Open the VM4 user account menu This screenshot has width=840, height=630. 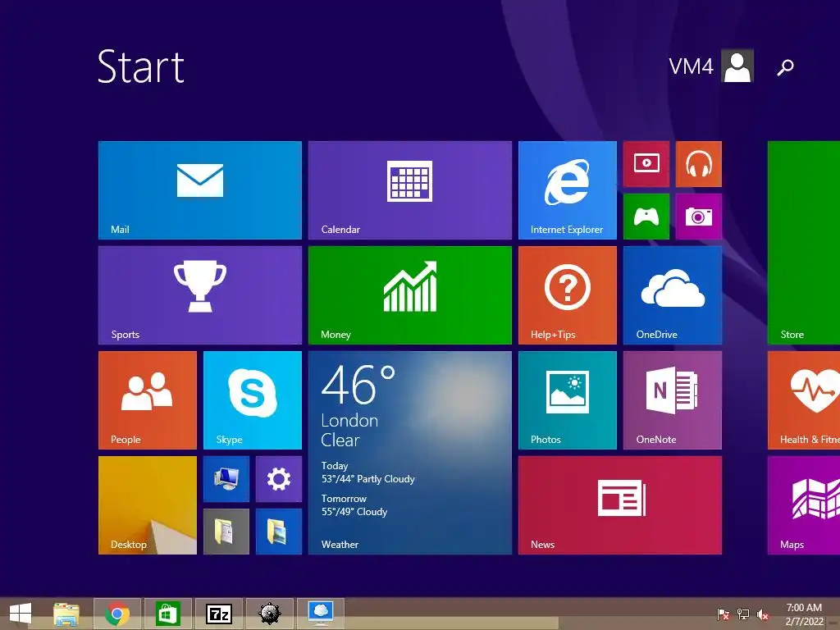(x=711, y=66)
